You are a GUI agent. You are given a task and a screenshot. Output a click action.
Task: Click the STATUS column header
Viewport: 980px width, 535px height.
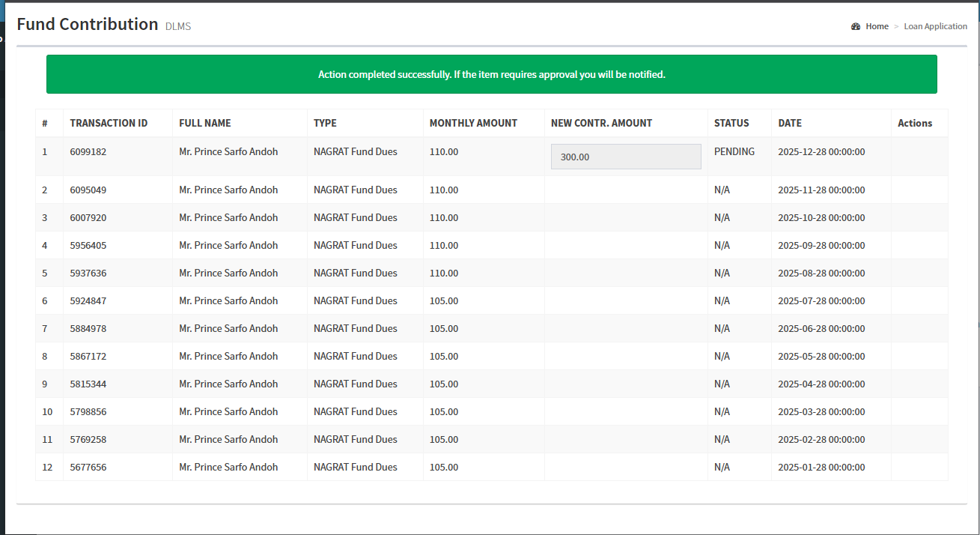pos(731,123)
